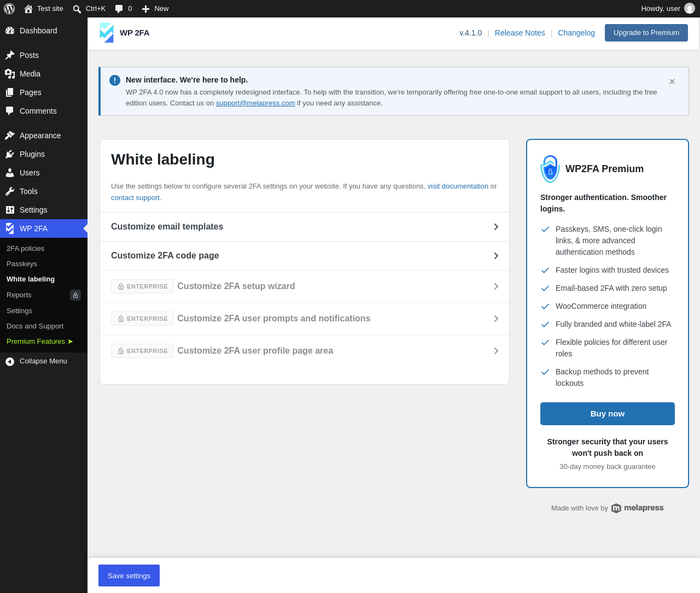Expand Customize 2FA code page section
700x593 pixels.
[x=305, y=256]
